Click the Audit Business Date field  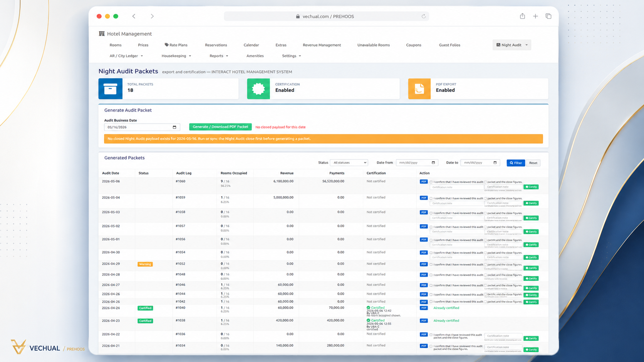142,127
